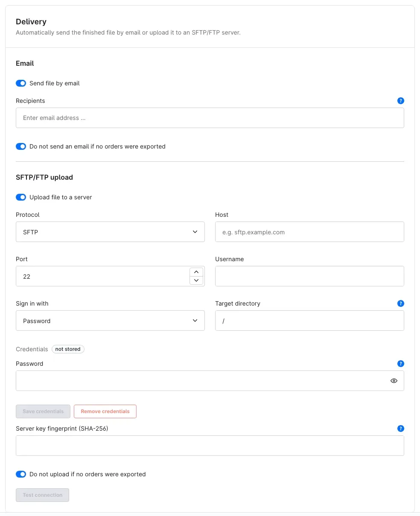Viewport: 420px width, 516px height.
Task: Click the Remove credentials button
Action: click(105, 411)
